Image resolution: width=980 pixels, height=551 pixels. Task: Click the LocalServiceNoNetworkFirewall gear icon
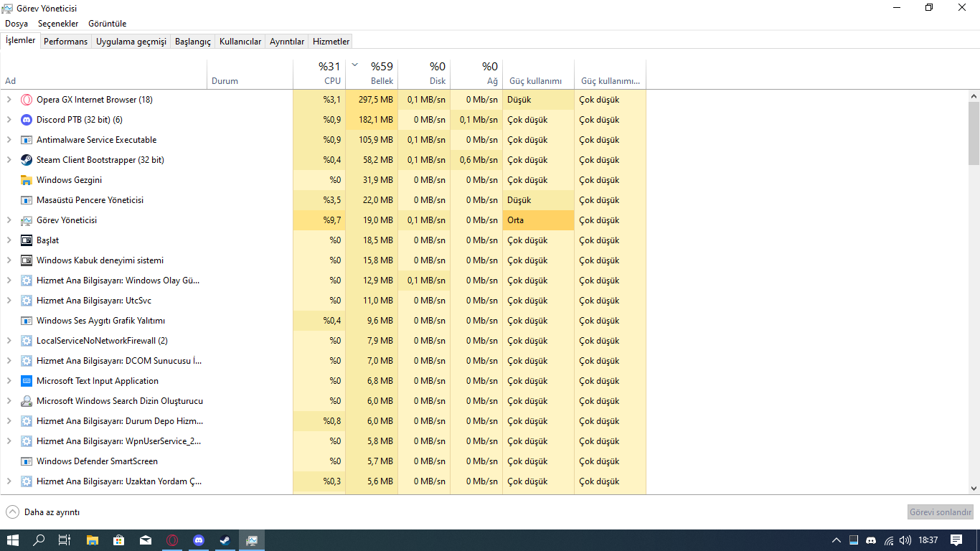click(x=27, y=341)
